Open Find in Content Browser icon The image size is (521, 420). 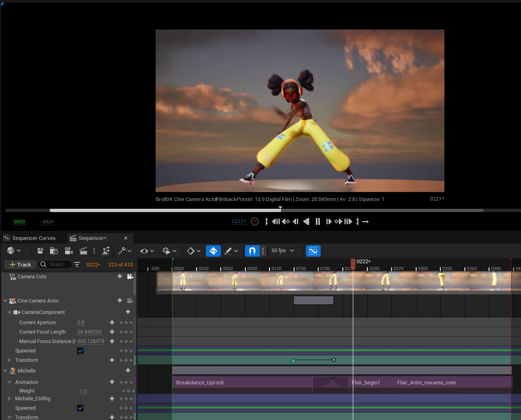point(54,251)
